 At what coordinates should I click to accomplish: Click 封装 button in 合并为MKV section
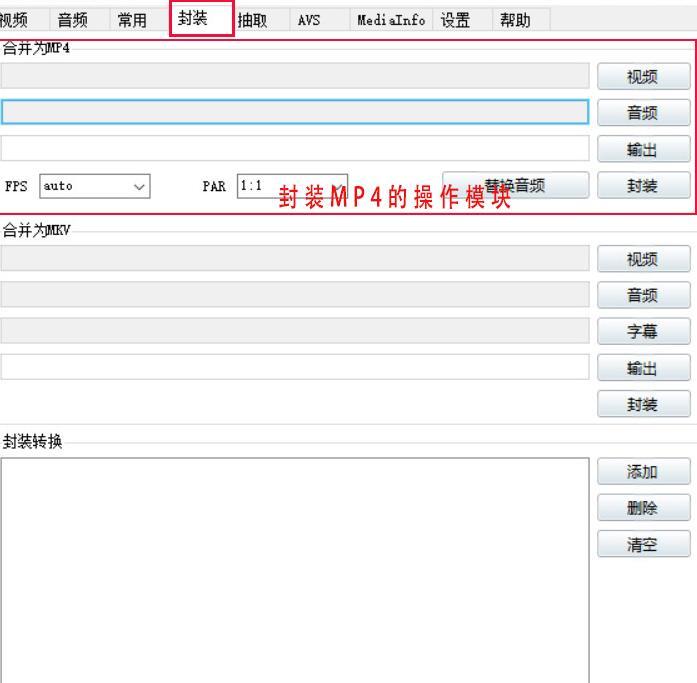coord(644,404)
